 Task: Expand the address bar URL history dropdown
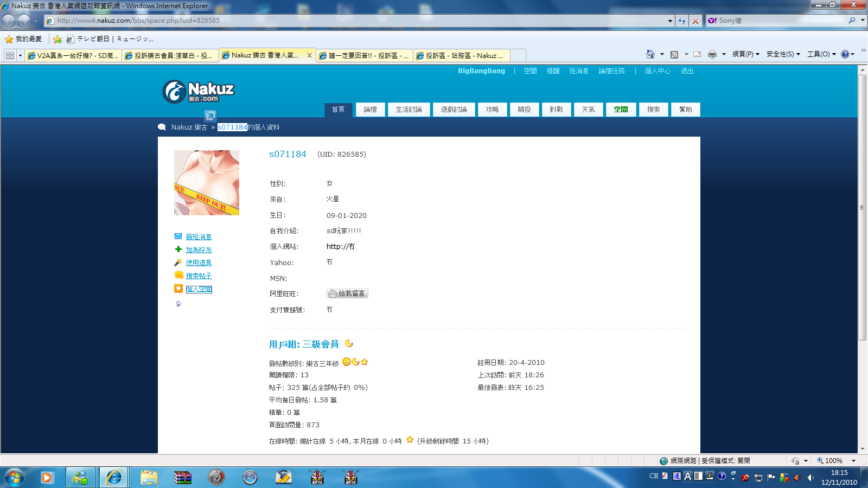[670, 21]
